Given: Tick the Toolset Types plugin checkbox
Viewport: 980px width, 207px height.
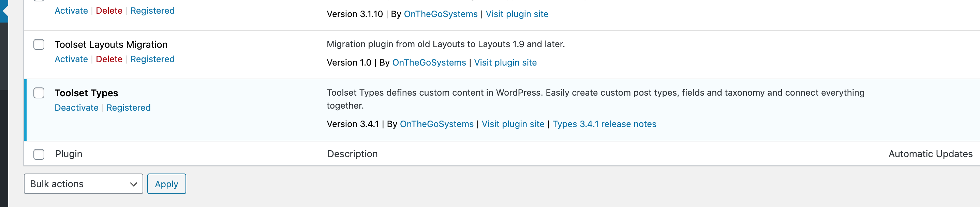Looking at the screenshot, I should pyautogui.click(x=39, y=93).
